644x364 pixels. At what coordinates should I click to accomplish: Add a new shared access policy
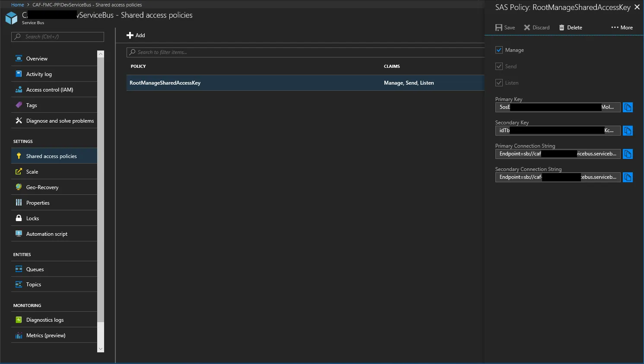point(136,35)
